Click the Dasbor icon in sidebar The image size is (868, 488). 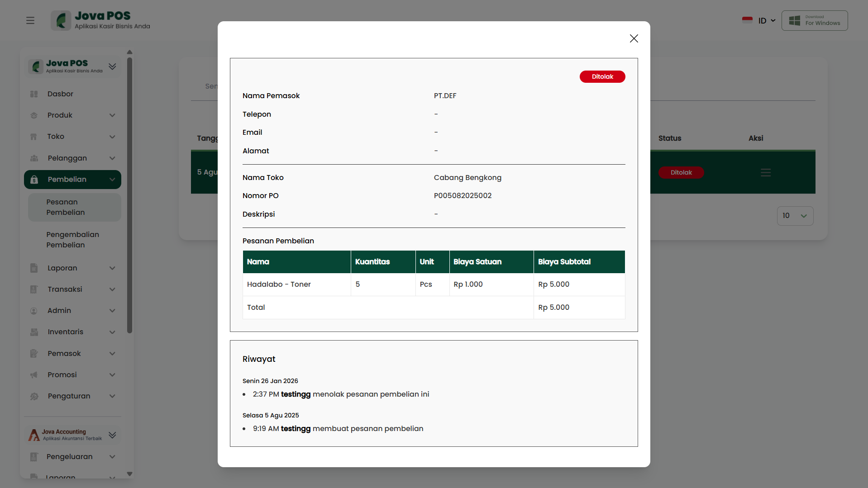[34, 94]
